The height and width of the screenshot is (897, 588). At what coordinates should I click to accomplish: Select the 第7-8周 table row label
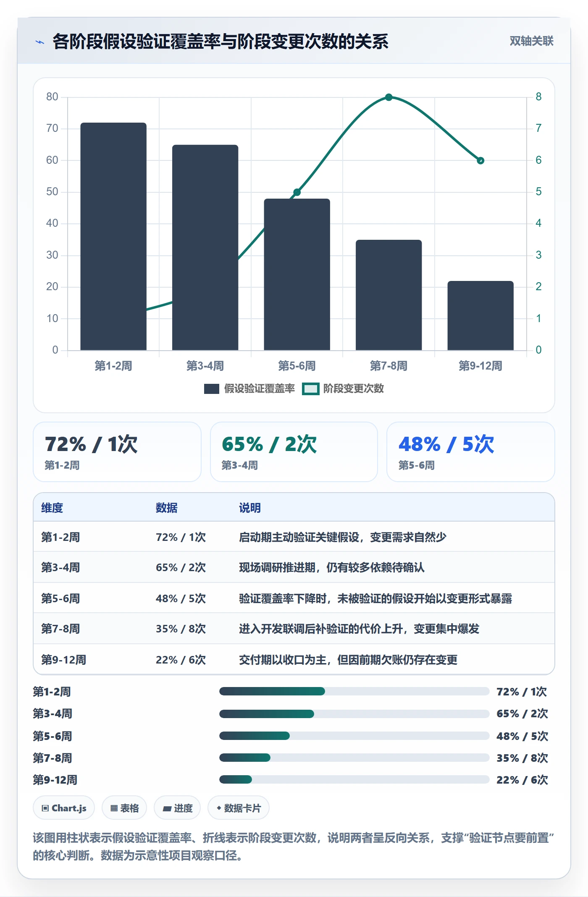pyautogui.click(x=60, y=629)
